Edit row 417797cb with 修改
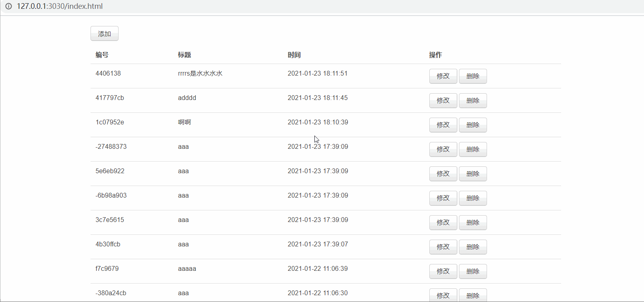The height and width of the screenshot is (302, 644). pyautogui.click(x=443, y=100)
